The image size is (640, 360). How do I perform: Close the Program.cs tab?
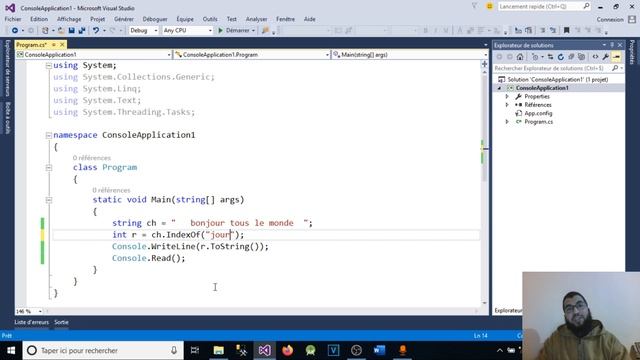point(62,44)
